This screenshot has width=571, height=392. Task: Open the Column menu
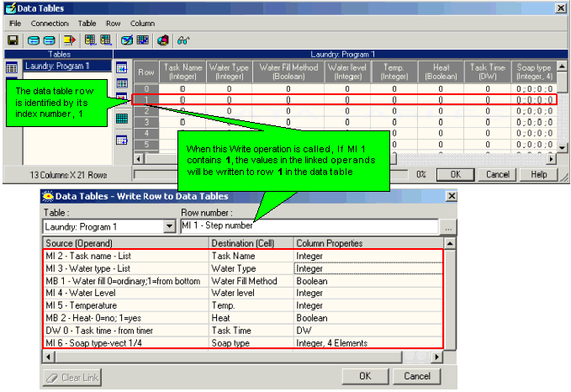(x=142, y=24)
